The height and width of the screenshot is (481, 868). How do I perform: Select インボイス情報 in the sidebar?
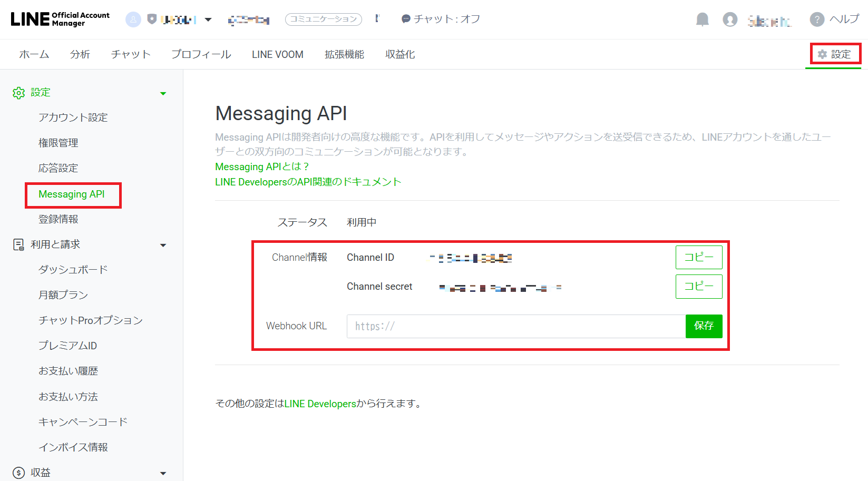pos(73,447)
